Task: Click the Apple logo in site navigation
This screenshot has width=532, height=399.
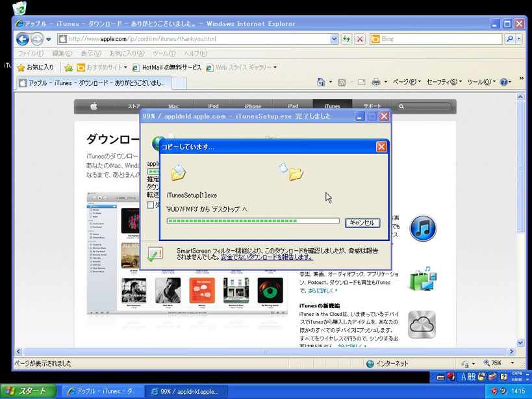Action: [94, 107]
